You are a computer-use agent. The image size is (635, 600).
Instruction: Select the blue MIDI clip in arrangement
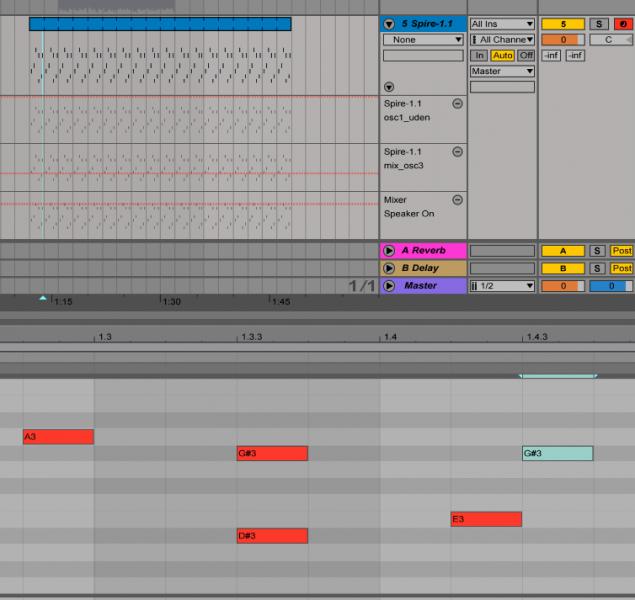160,24
